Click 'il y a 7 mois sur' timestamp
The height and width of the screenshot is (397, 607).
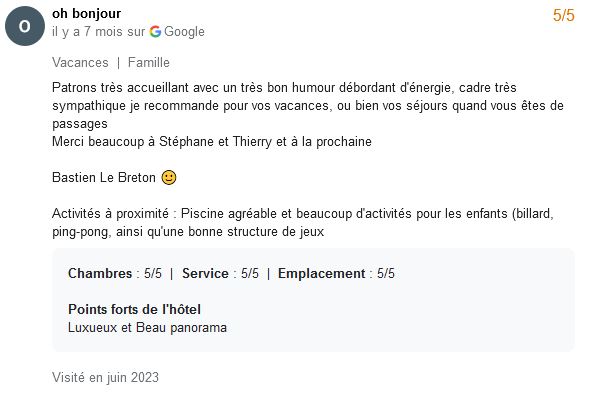click(98, 32)
